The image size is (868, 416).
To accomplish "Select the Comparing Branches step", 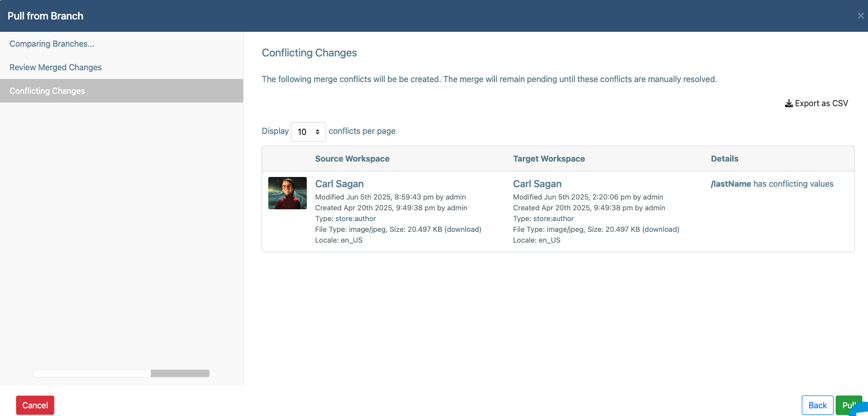I will [x=52, y=44].
